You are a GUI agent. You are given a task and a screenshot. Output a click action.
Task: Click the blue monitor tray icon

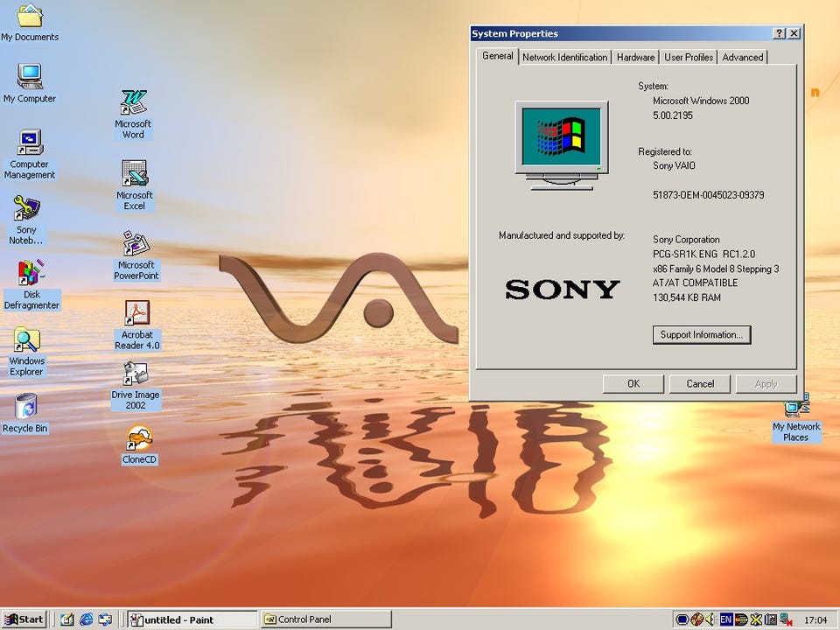pyautogui.click(x=682, y=619)
